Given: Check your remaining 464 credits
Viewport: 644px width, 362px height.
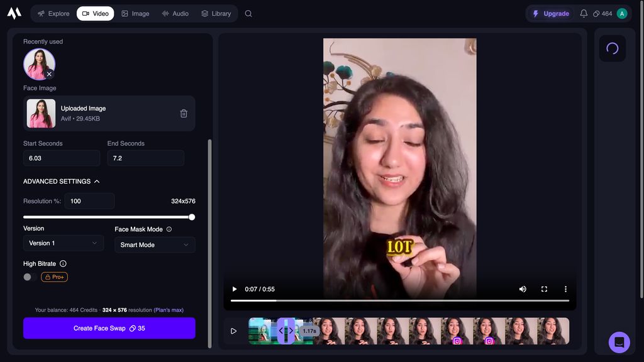Looking at the screenshot, I should (603, 13).
